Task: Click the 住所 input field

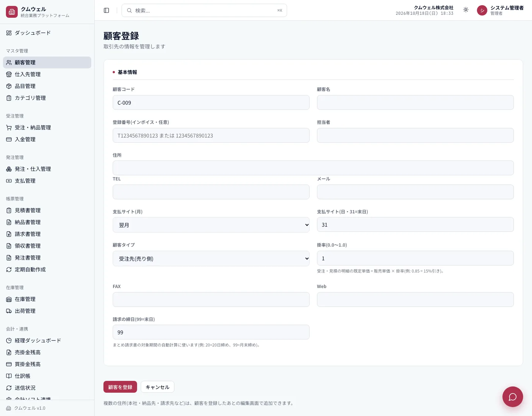Action: click(x=313, y=168)
